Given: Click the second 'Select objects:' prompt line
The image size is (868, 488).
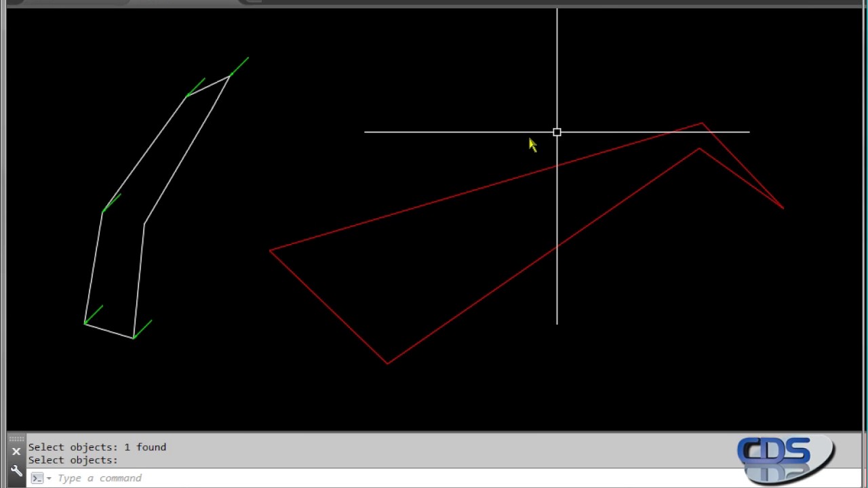Looking at the screenshot, I should [x=73, y=460].
